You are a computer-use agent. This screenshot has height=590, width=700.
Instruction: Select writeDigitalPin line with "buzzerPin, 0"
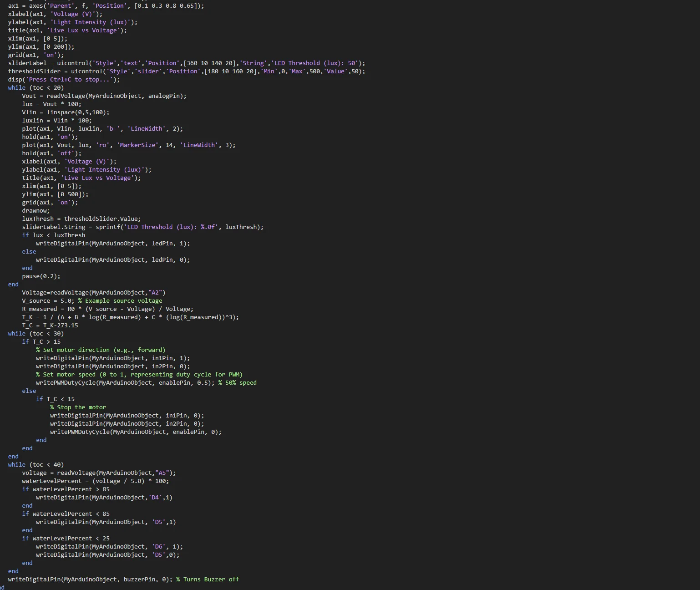click(124, 580)
